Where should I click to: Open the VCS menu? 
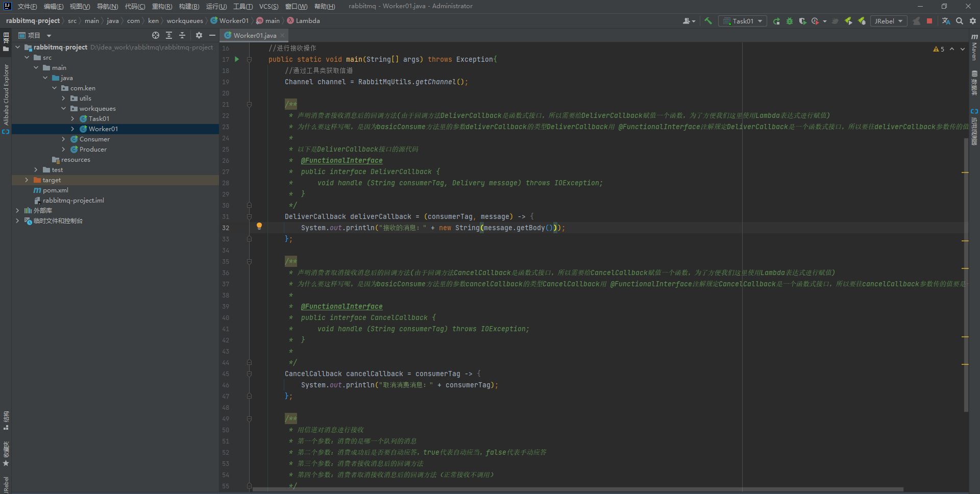268,6
